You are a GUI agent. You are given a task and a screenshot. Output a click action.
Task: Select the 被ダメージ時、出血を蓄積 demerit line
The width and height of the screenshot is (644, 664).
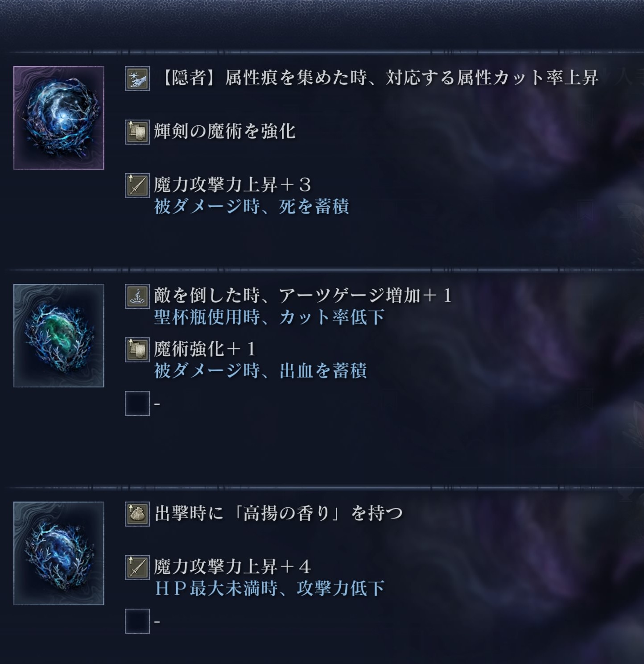pyautogui.click(x=260, y=371)
